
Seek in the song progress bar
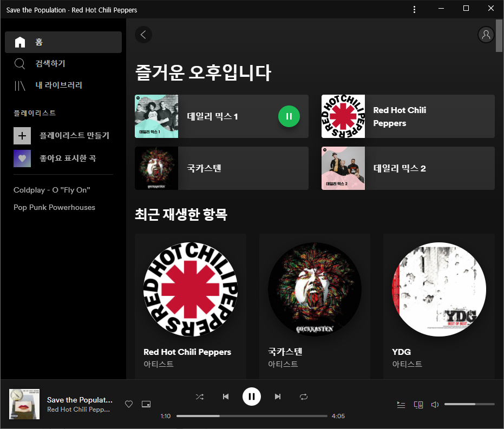pos(252,416)
